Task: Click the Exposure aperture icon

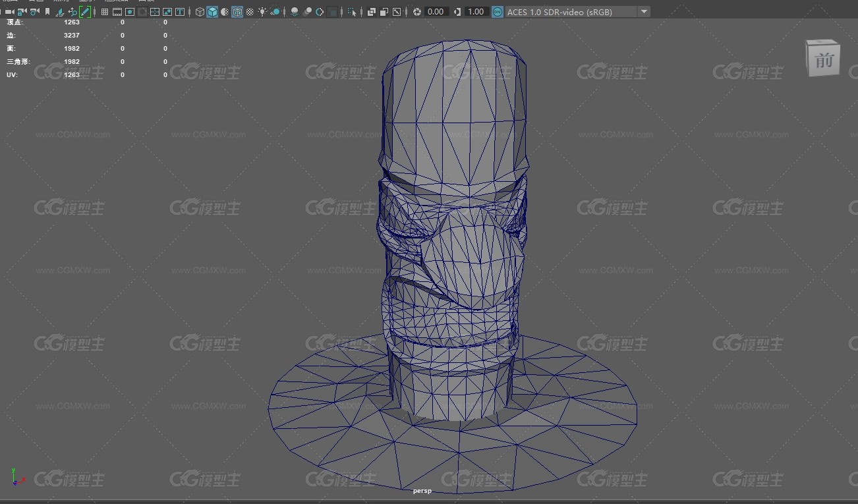Action: click(417, 12)
